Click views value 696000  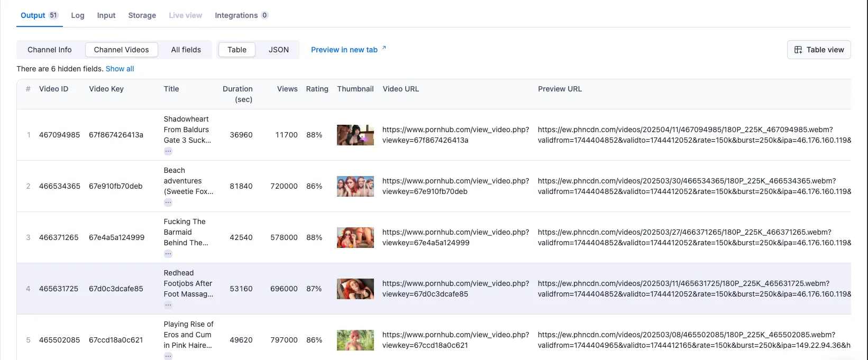click(284, 289)
